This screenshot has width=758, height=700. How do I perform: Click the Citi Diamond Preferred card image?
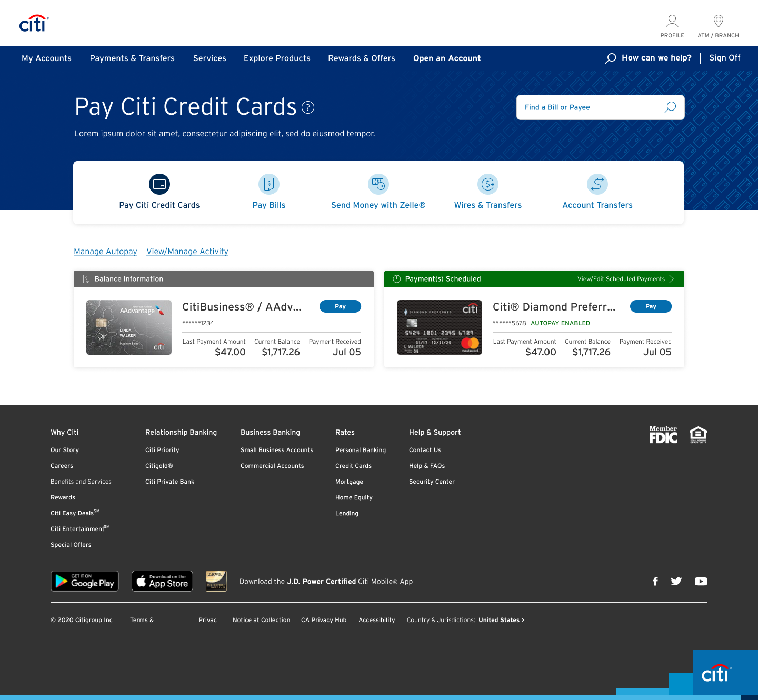click(440, 327)
